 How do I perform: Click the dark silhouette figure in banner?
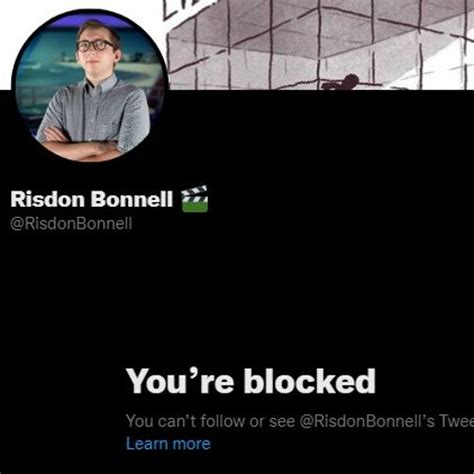coord(341,82)
